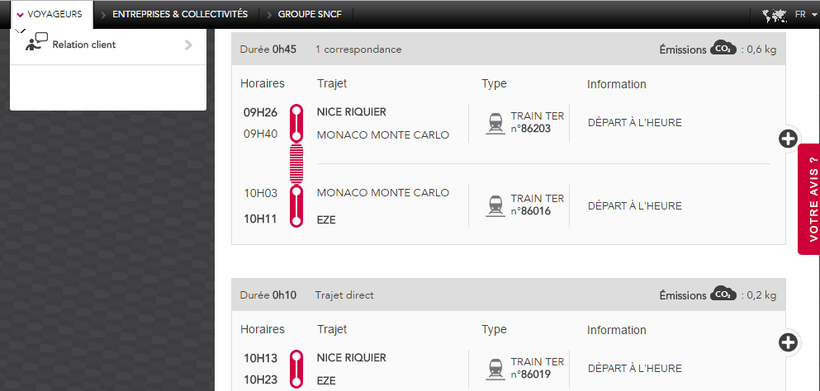The image size is (820, 391).
Task: Expand details of the 0h10 direct journey
Action: 788,343
